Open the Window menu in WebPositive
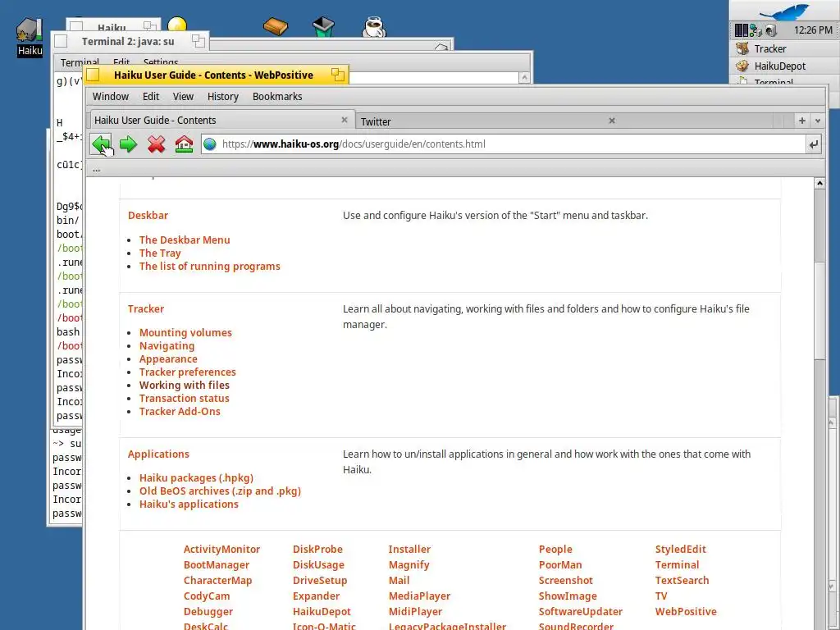 click(111, 97)
